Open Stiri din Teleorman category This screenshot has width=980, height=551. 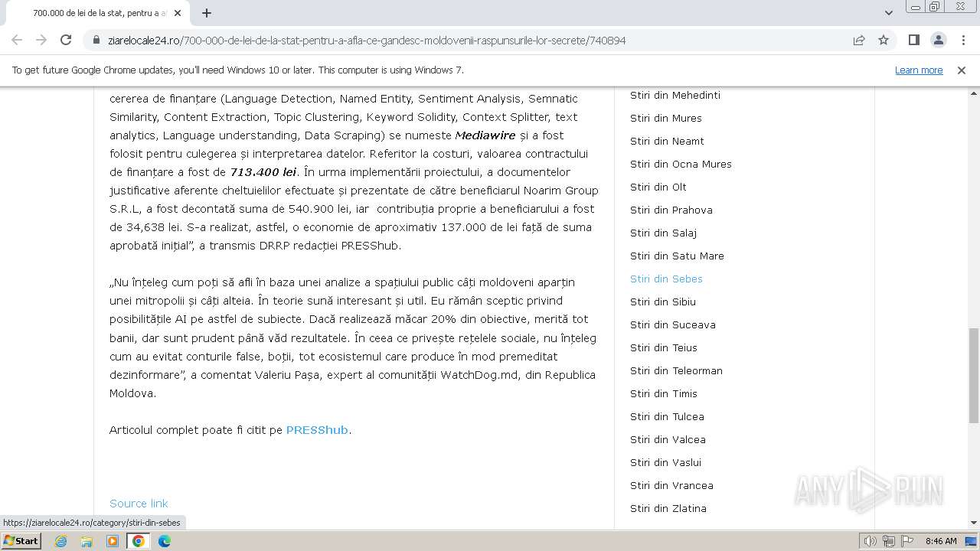(676, 370)
